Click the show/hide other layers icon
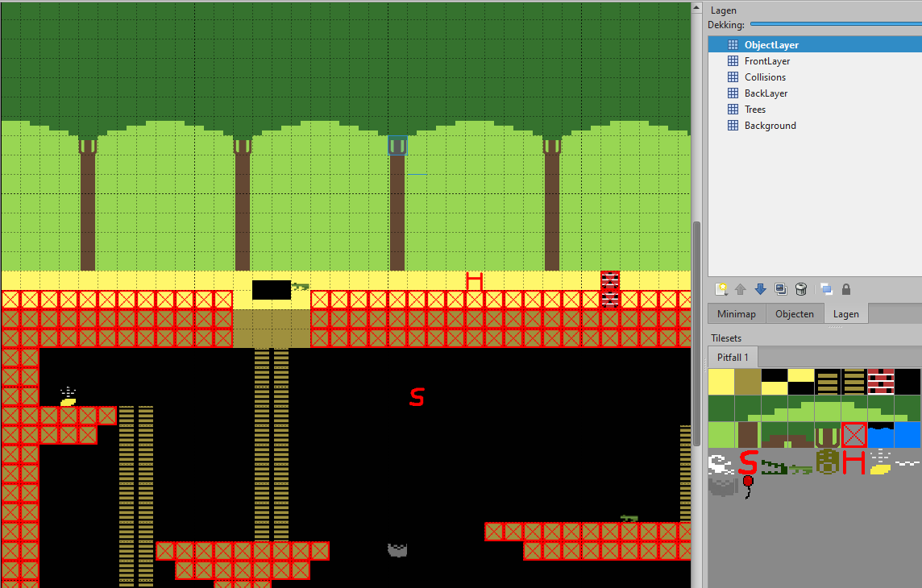This screenshot has width=922, height=588. pos(826,289)
